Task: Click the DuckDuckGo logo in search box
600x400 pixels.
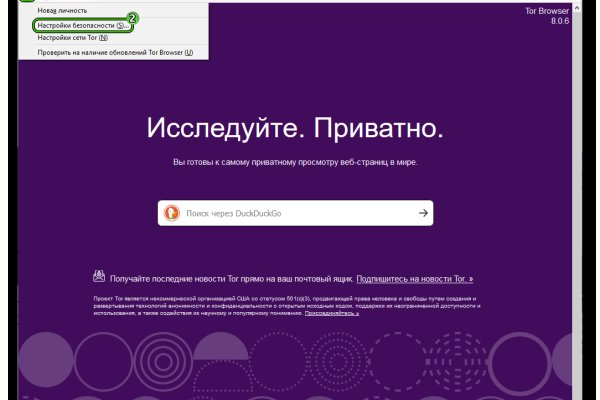Action: pos(171,213)
